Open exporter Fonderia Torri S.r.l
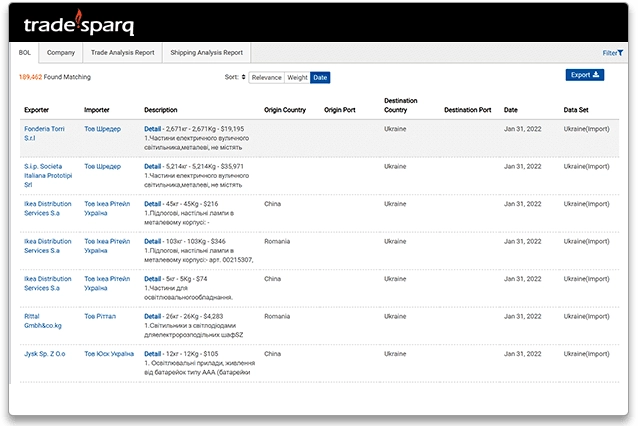The width and height of the screenshot is (638, 426). point(44,133)
